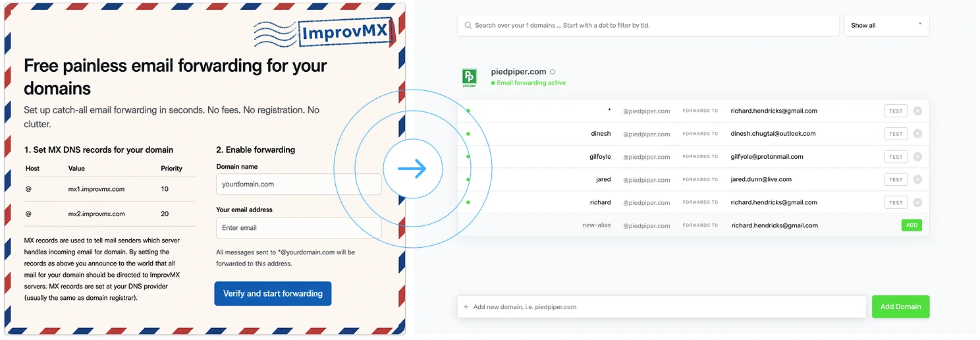Test the gilfoyle alias
980x340 pixels.
(x=896, y=157)
